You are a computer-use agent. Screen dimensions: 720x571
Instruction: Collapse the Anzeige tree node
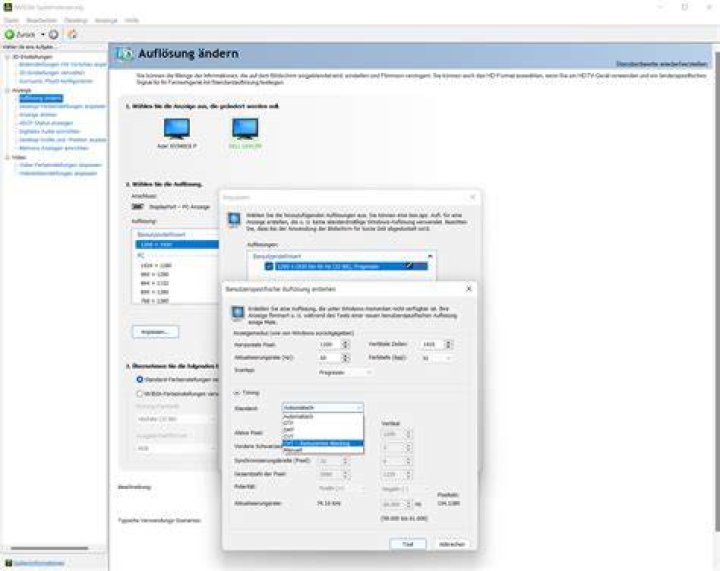pyautogui.click(x=7, y=90)
